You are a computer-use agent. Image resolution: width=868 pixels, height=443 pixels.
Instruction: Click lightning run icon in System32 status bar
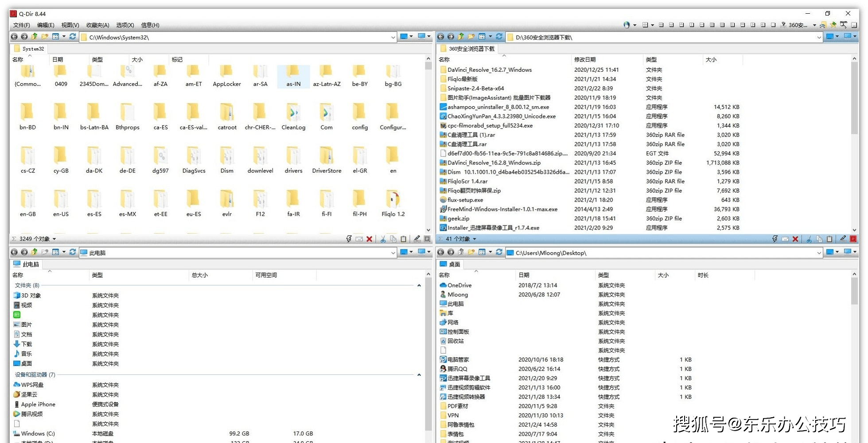pos(349,239)
